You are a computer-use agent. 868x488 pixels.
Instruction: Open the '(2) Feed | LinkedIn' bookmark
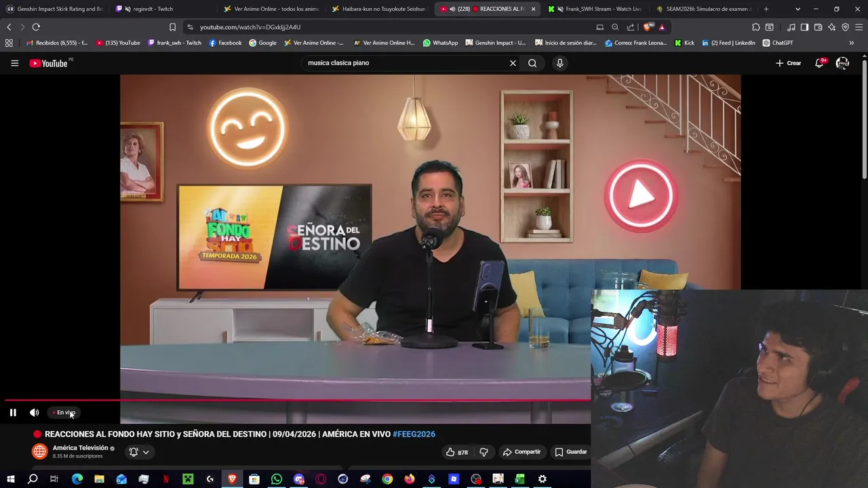[x=728, y=43]
